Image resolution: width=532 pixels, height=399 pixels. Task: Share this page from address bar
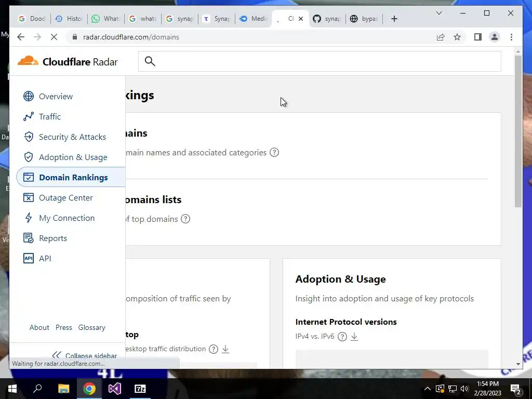(441, 37)
